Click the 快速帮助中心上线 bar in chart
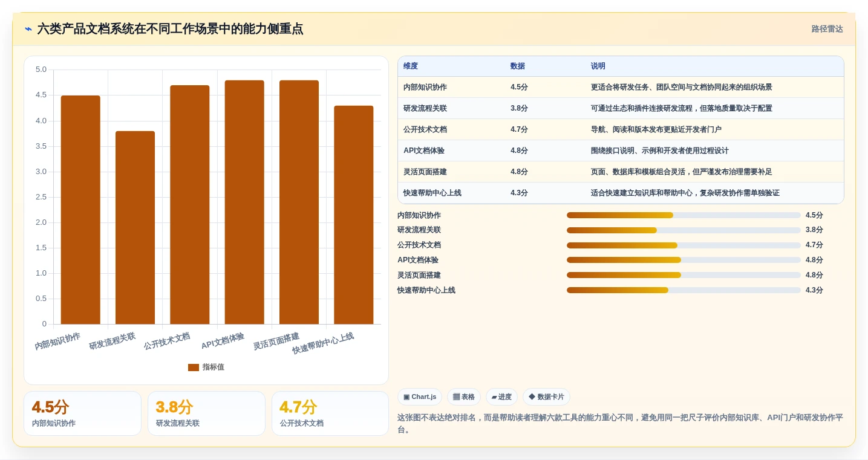 pyautogui.click(x=354, y=215)
